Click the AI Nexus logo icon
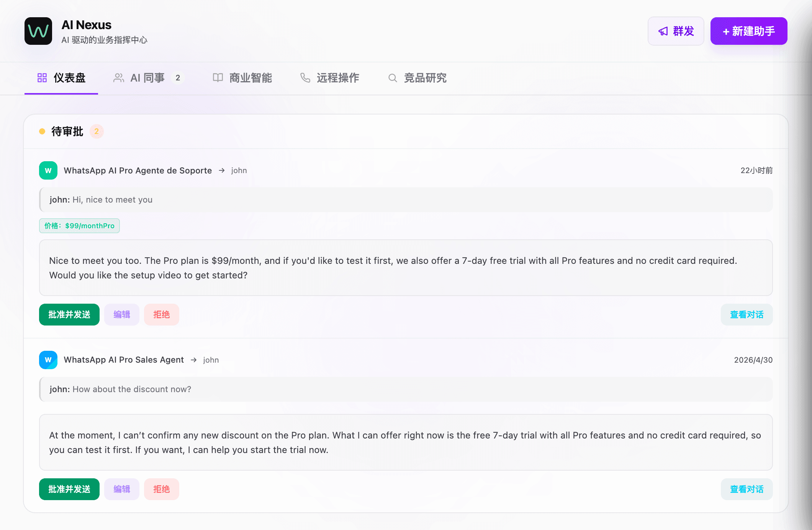The image size is (812, 530). tap(38, 31)
